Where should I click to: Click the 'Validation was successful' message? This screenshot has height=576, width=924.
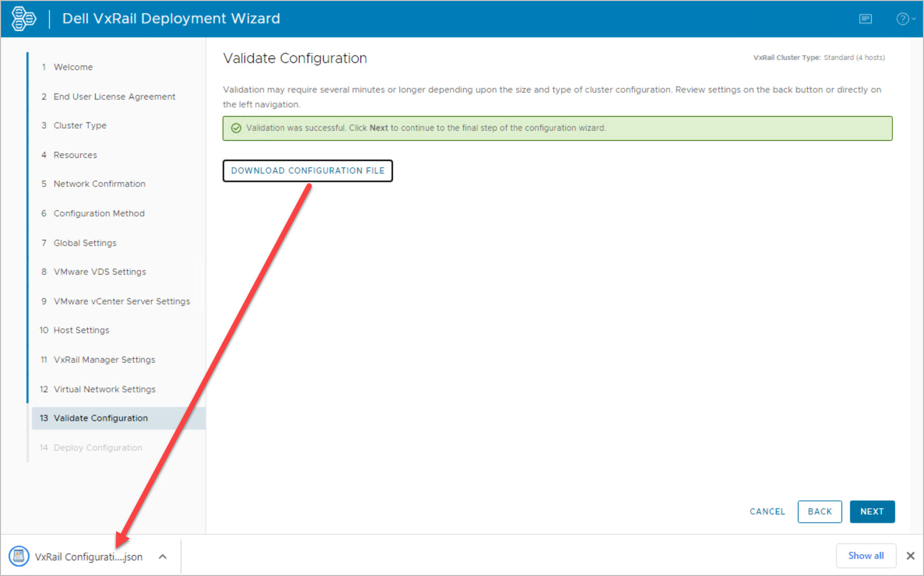(426, 128)
